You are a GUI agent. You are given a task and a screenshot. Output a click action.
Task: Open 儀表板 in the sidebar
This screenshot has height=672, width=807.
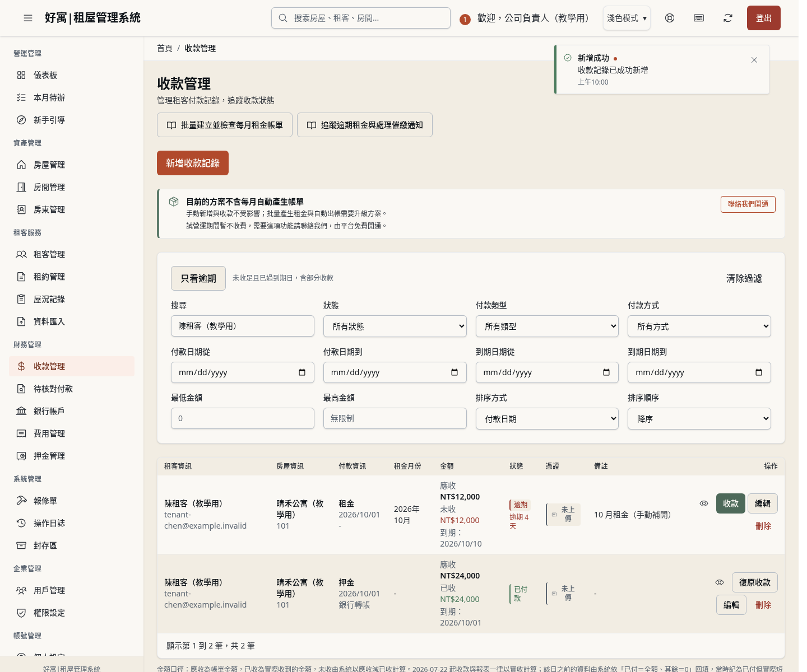pos(72,75)
